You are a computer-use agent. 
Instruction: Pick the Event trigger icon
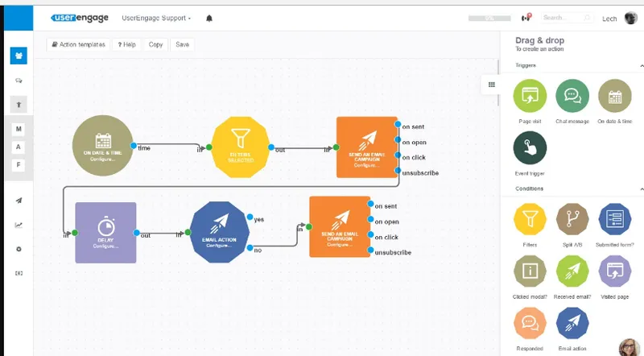[530, 148]
